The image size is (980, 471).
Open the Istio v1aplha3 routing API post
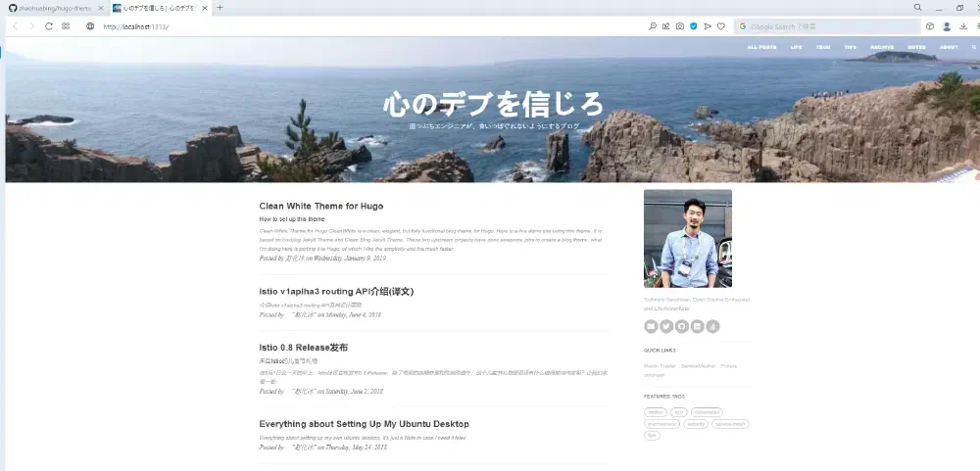pos(336,292)
